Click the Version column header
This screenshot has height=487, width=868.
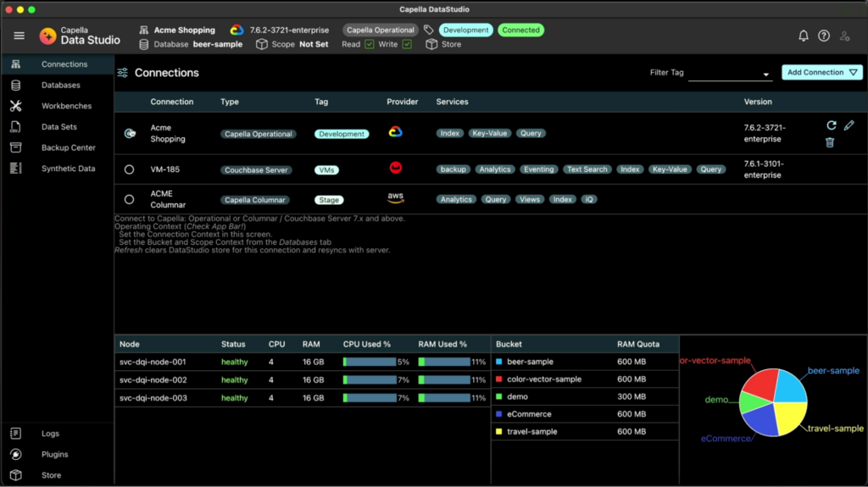coord(758,102)
